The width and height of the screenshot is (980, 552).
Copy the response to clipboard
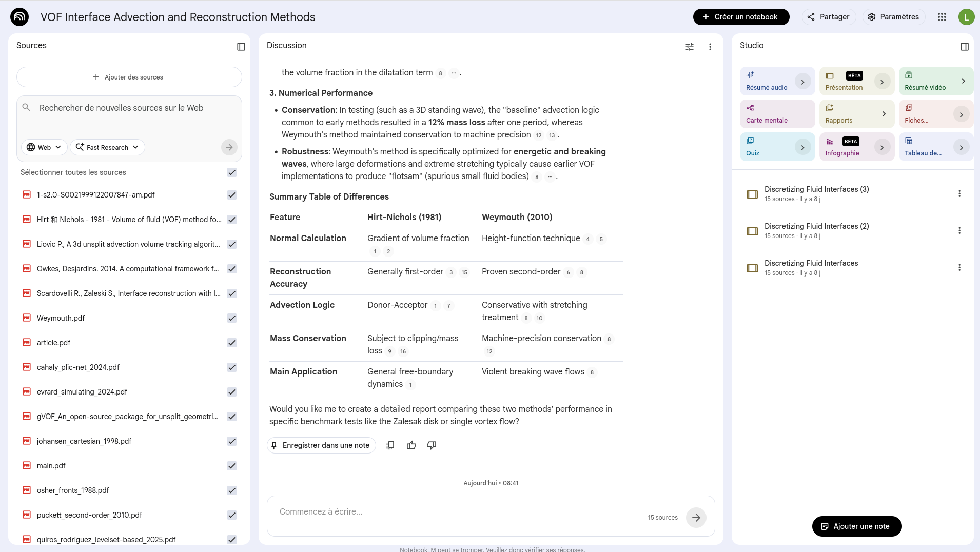390,445
